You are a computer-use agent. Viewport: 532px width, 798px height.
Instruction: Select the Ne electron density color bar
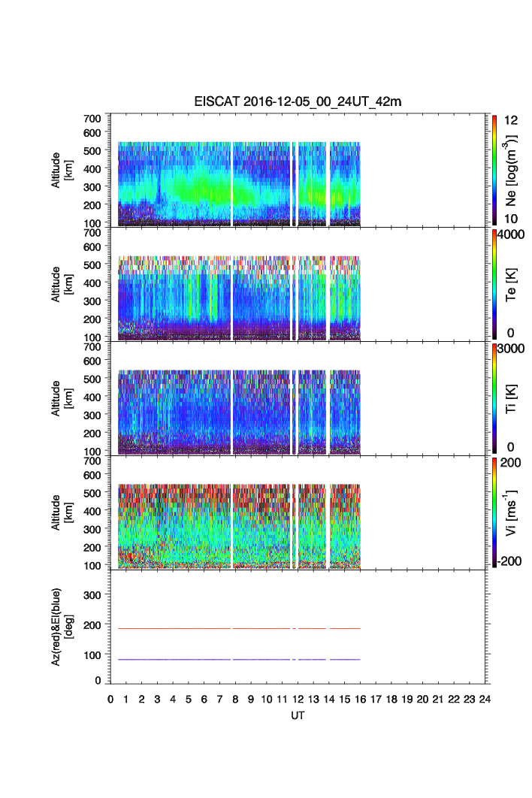click(x=494, y=170)
